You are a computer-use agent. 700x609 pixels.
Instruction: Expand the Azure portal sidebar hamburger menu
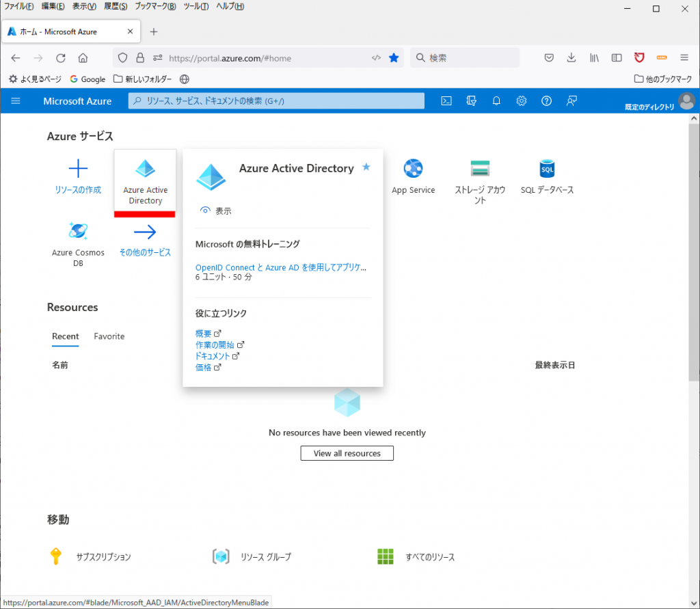pyautogui.click(x=16, y=100)
